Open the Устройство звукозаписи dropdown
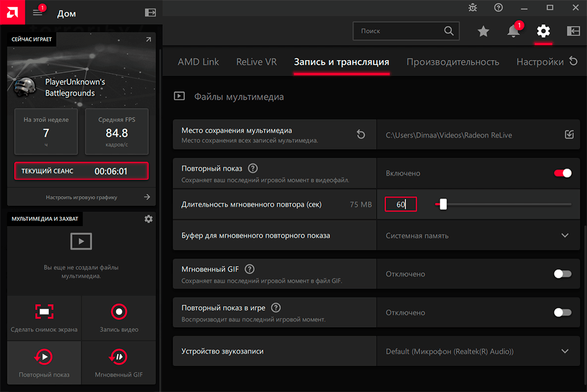This screenshot has width=587, height=392. pos(565,351)
